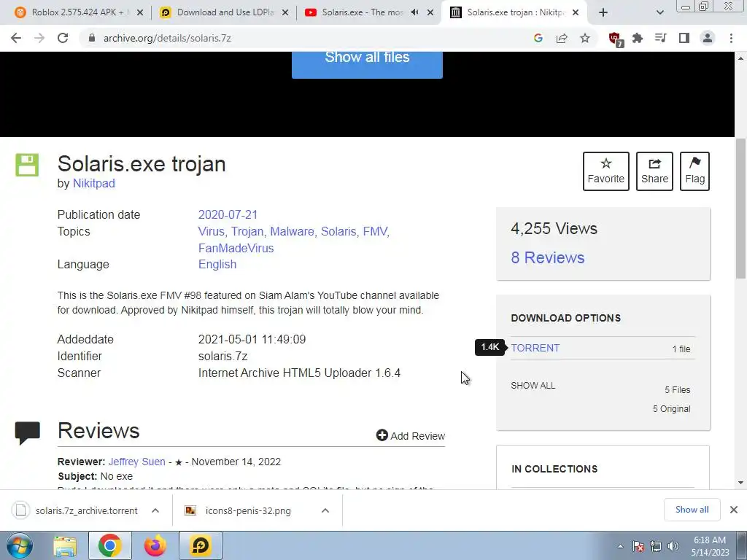Open the Chrome profile avatar

click(x=708, y=38)
